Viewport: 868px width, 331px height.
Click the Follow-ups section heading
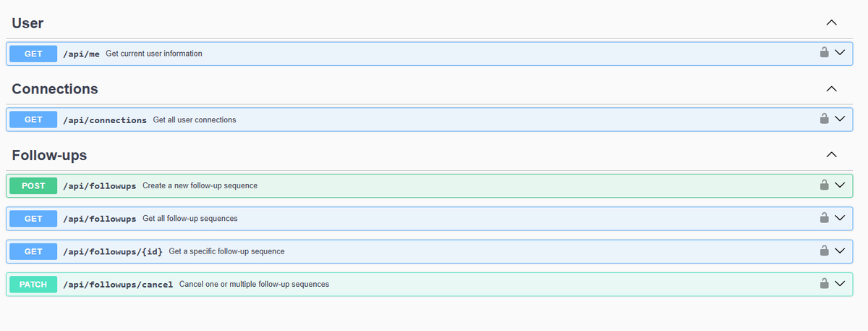click(x=49, y=156)
